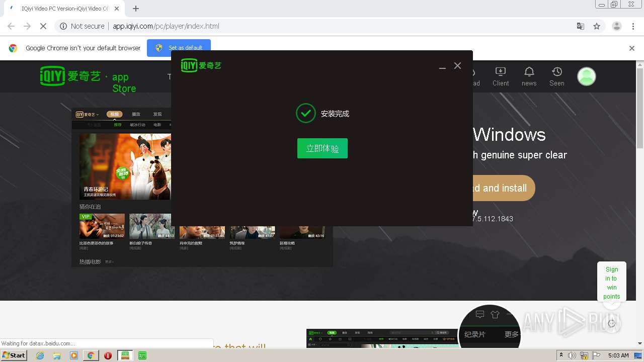Bookmark this page with the star icon
This screenshot has height=362, width=644.
point(597,26)
